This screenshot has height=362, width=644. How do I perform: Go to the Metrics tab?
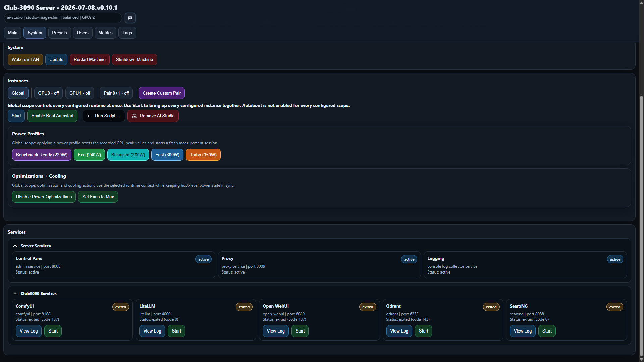(105, 33)
